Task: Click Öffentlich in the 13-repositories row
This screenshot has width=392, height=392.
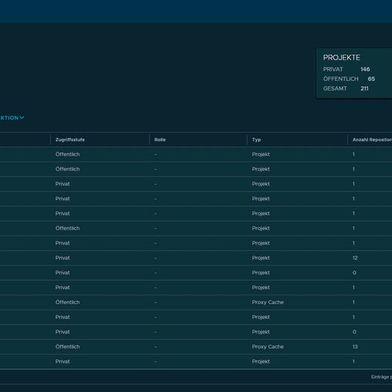Action: 68,347
